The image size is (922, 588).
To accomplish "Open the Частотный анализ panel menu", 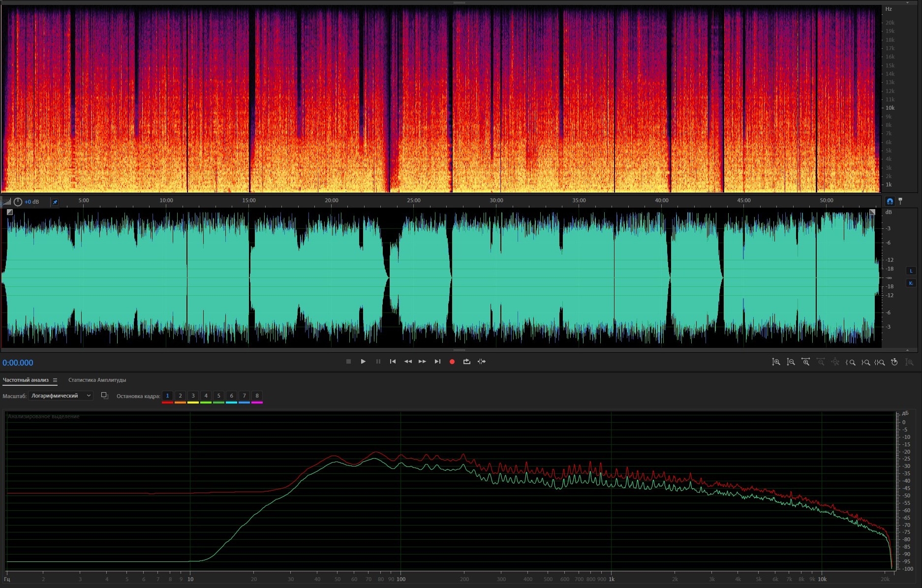I will click(55, 380).
